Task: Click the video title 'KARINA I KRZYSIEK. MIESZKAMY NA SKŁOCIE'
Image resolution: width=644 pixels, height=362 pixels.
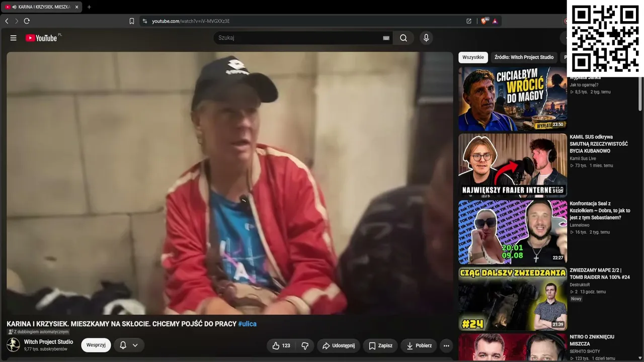Action: (122, 324)
